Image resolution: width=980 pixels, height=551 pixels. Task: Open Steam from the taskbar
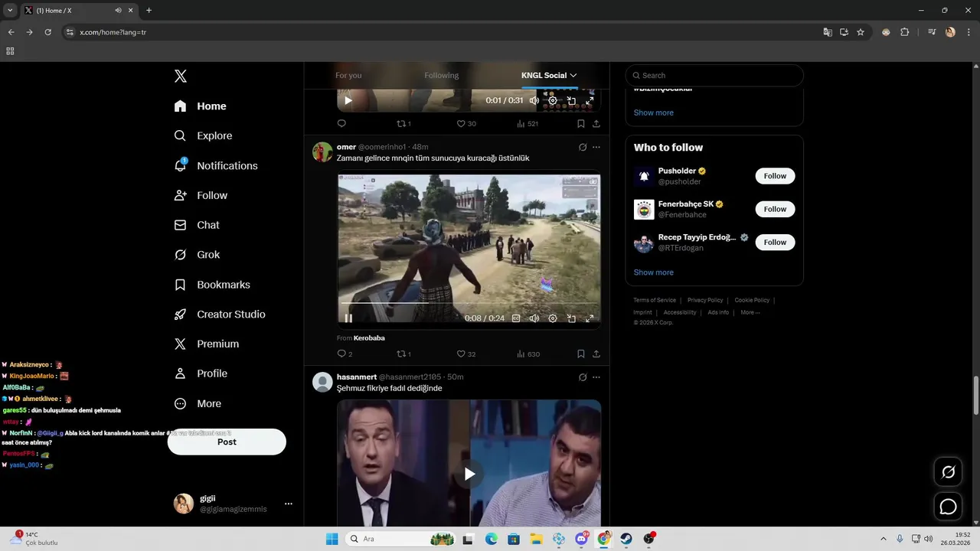coord(626,539)
